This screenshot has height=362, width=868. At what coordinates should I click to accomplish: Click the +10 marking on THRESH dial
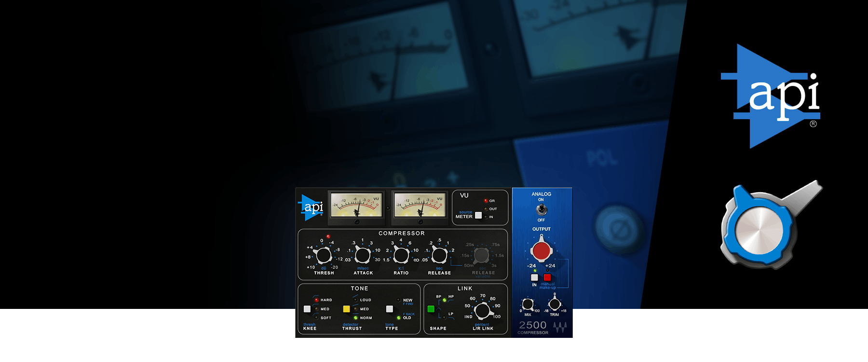click(x=311, y=267)
